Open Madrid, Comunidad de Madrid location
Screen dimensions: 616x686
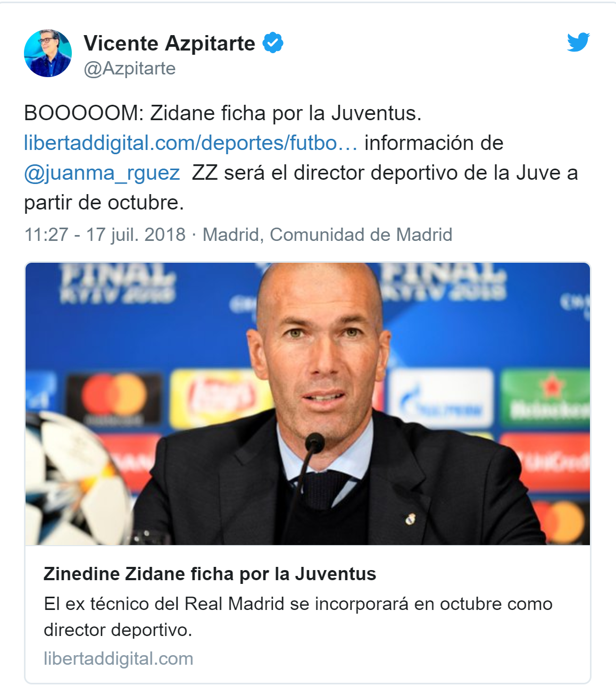click(327, 235)
